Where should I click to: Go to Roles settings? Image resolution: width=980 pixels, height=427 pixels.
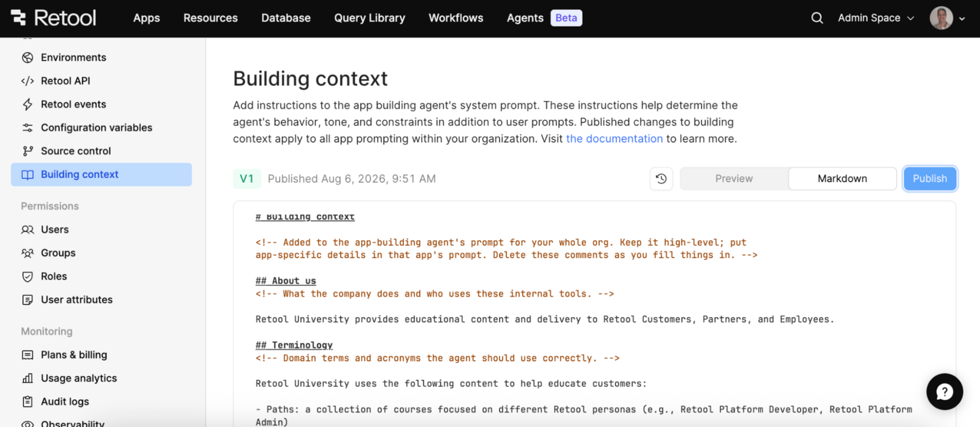(101, 276)
